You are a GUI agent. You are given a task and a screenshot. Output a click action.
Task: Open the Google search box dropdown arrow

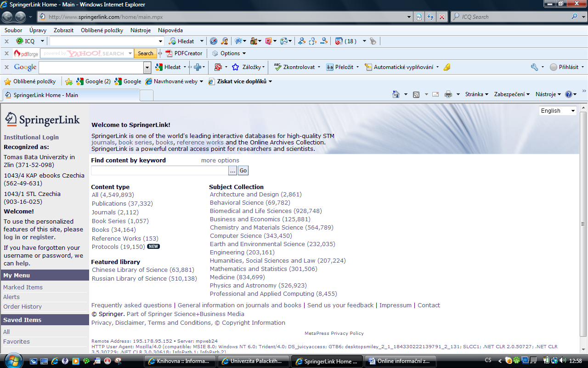147,68
